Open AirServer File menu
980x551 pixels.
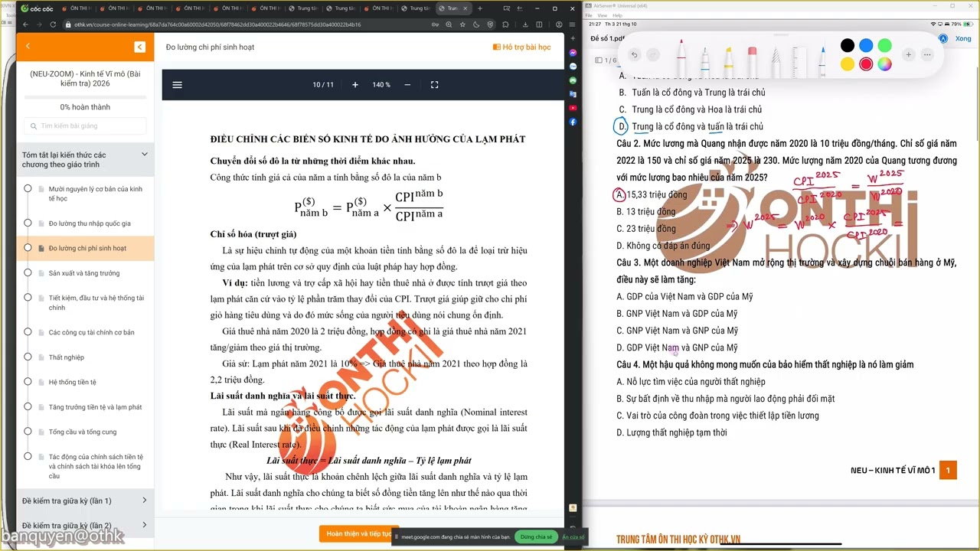[590, 15]
